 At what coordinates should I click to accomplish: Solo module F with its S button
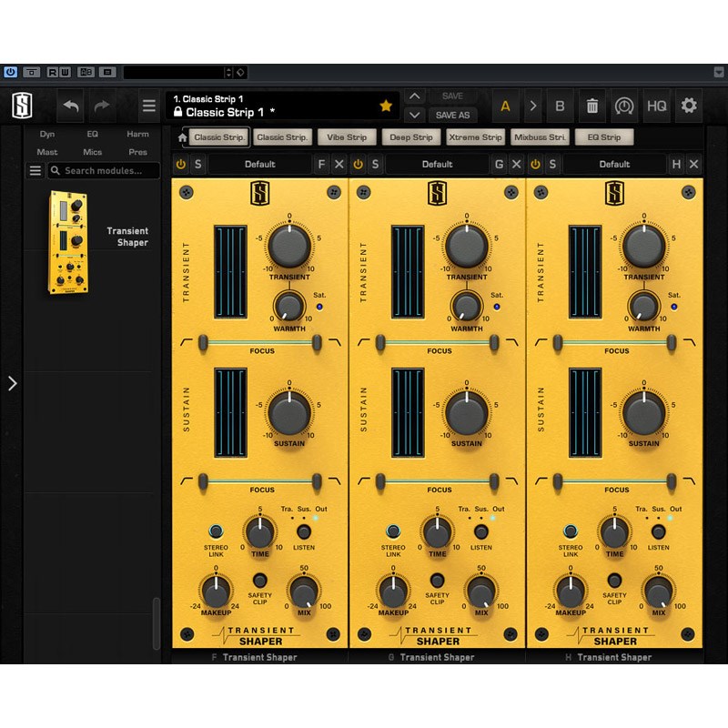pyautogui.click(x=198, y=165)
